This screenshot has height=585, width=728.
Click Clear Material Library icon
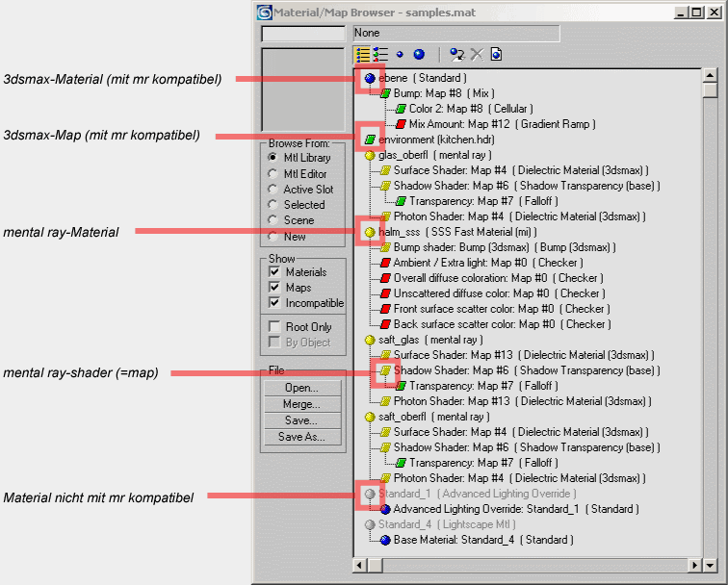pyautogui.click(x=496, y=55)
